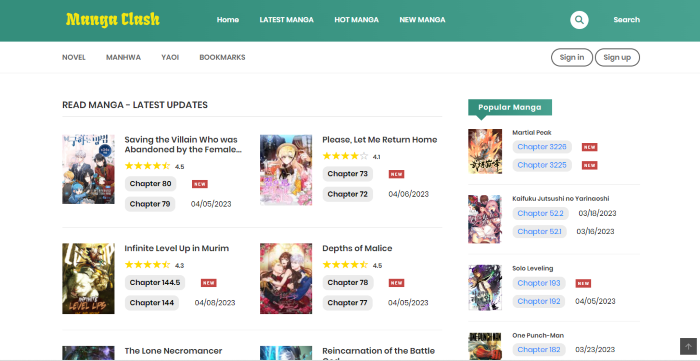Image resolution: width=700 pixels, height=361 pixels.
Task: Click star rating of Depths of Malice
Action: (x=345, y=265)
